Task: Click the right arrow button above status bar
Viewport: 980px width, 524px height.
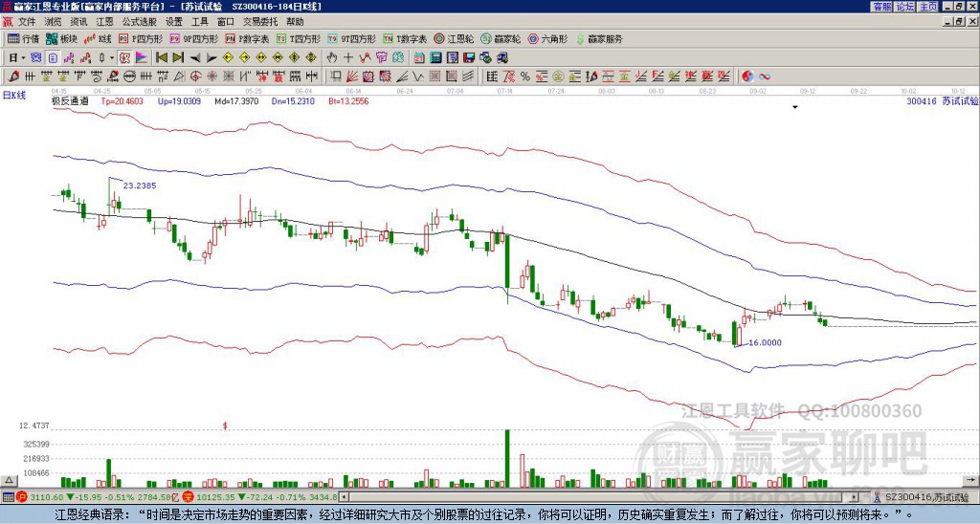Action: (971, 480)
